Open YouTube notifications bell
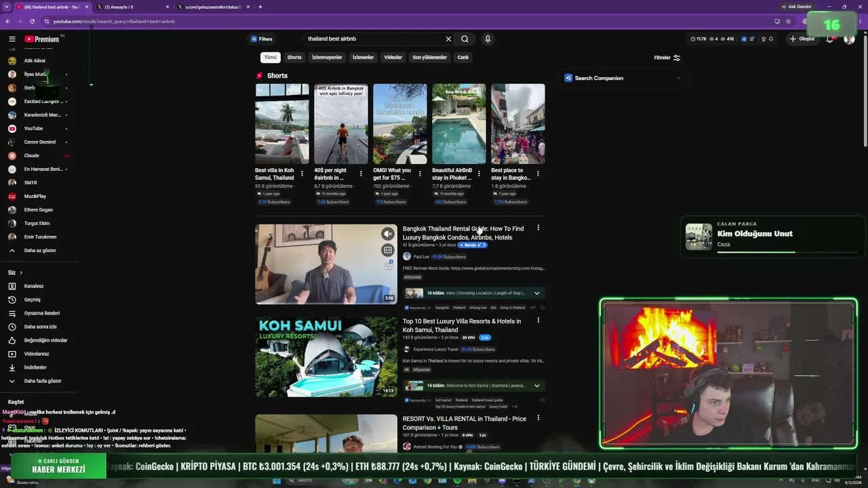The image size is (868, 488). [829, 39]
